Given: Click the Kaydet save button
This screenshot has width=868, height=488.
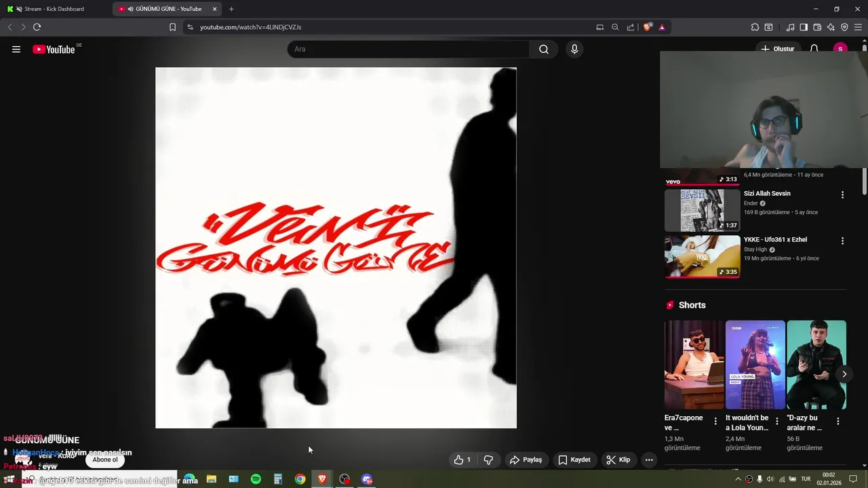Looking at the screenshot, I should click(x=574, y=460).
